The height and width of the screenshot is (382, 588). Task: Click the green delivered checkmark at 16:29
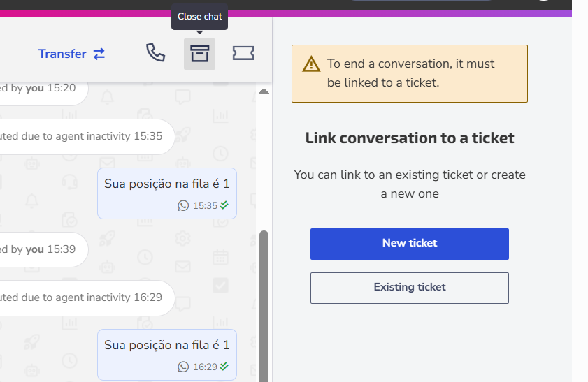click(x=224, y=366)
